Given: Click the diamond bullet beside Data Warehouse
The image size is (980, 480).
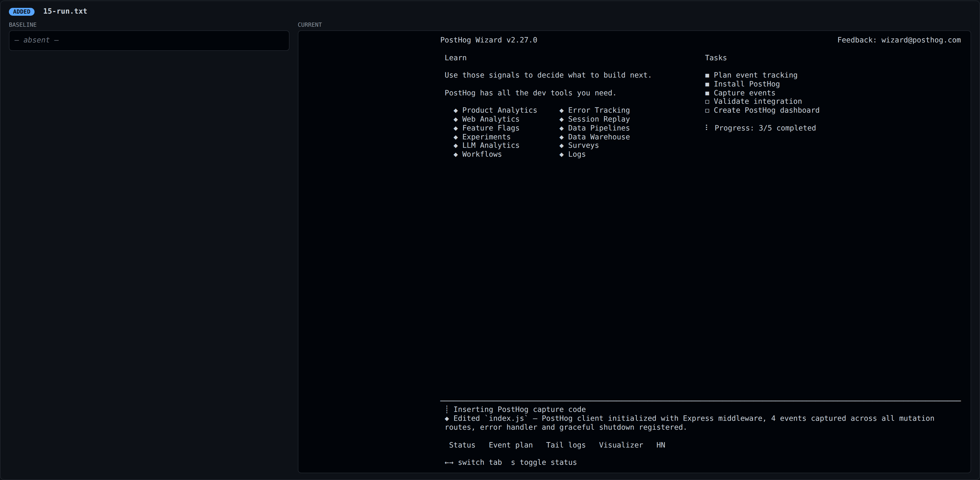Looking at the screenshot, I should tap(561, 137).
